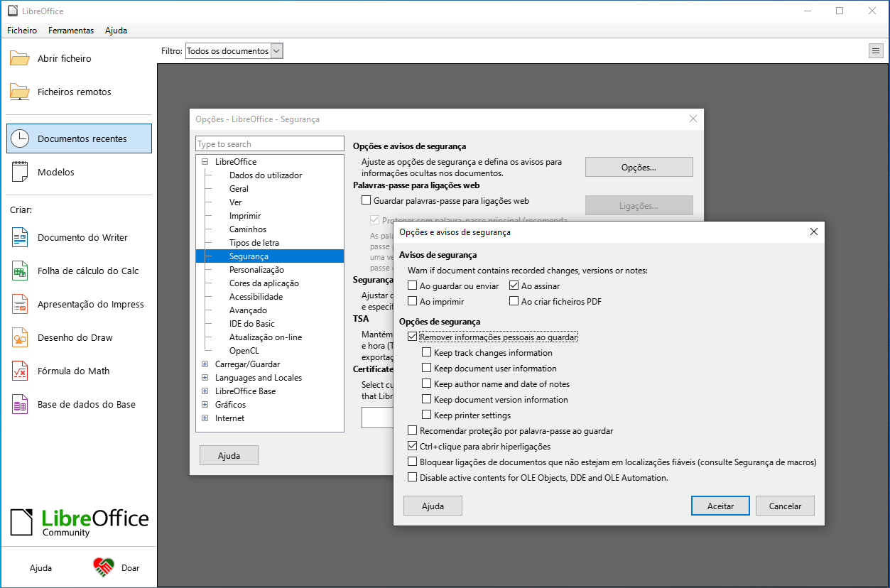
Task: Enable 'Ao guardar ou enviar' warning checkbox
Action: pyautogui.click(x=413, y=286)
